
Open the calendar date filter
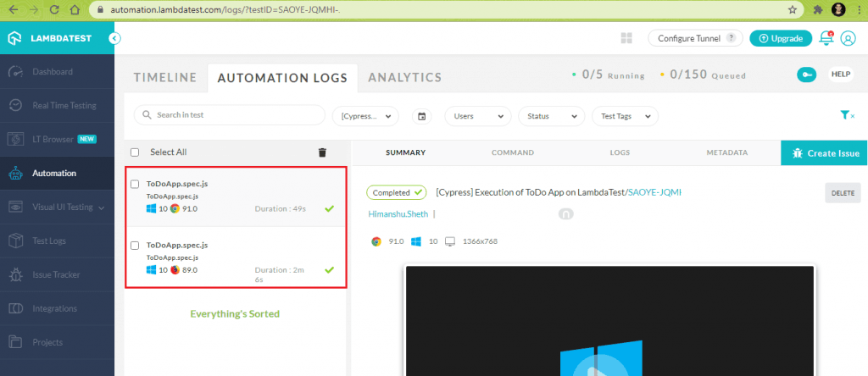click(422, 116)
